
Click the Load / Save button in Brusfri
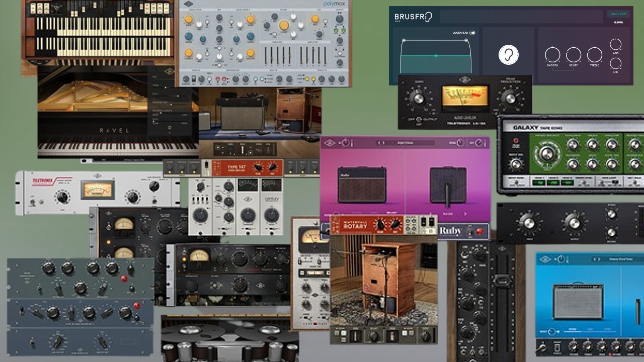[x=618, y=14]
